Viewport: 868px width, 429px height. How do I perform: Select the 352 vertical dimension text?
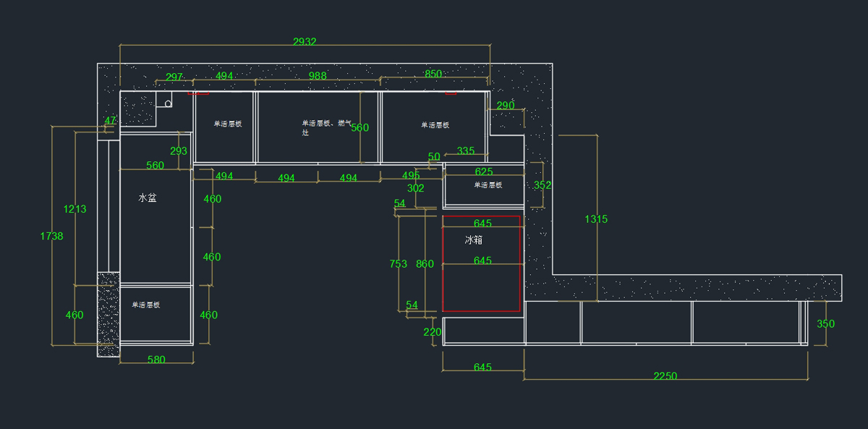[x=542, y=185]
